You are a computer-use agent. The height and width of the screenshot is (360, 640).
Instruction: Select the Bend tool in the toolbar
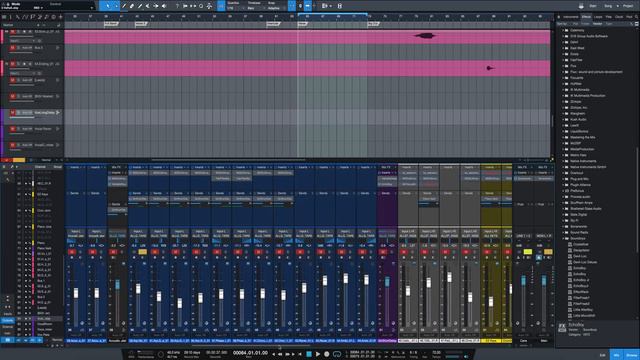tap(156, 6)
